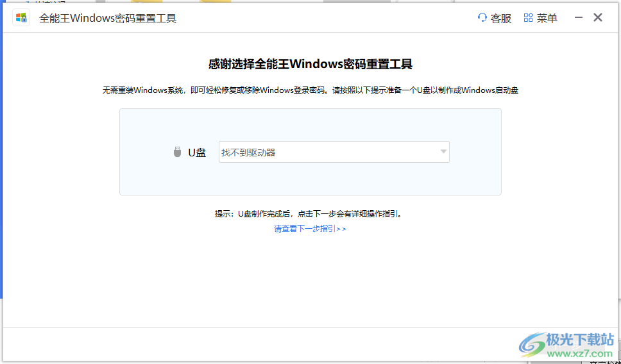Click the heading 感谢选择全能王Windows密码重置工具
The width and height of the screenshot is (621, 364).
(x=310, y=64)
